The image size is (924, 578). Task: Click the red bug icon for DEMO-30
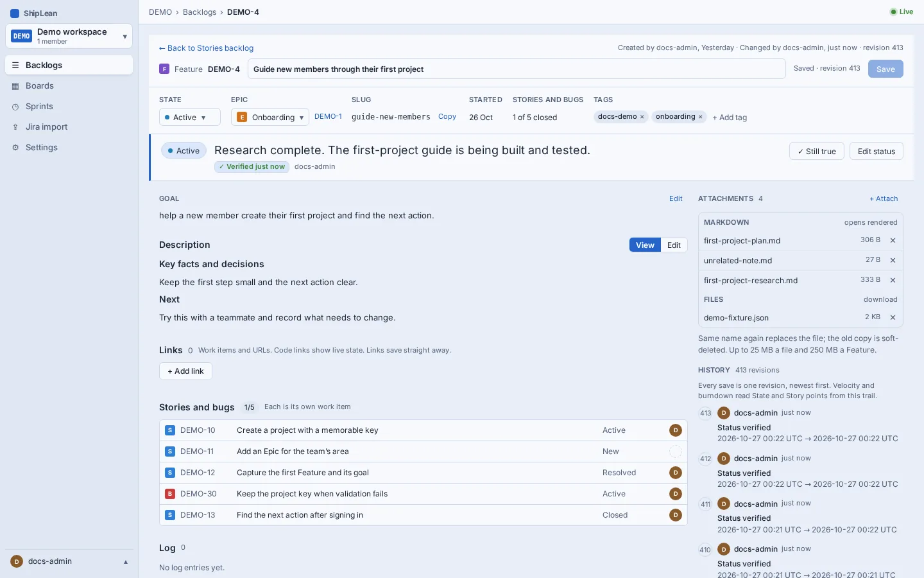(170, 494)
